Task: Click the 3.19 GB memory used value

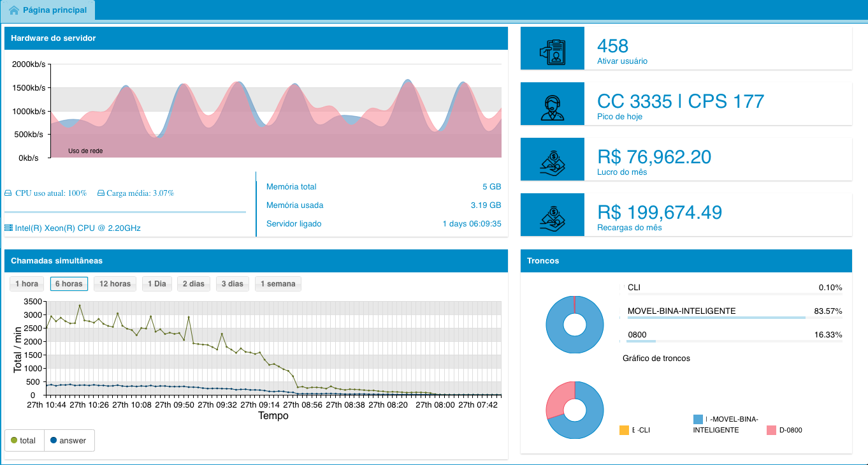Action: tap(486, 205)
